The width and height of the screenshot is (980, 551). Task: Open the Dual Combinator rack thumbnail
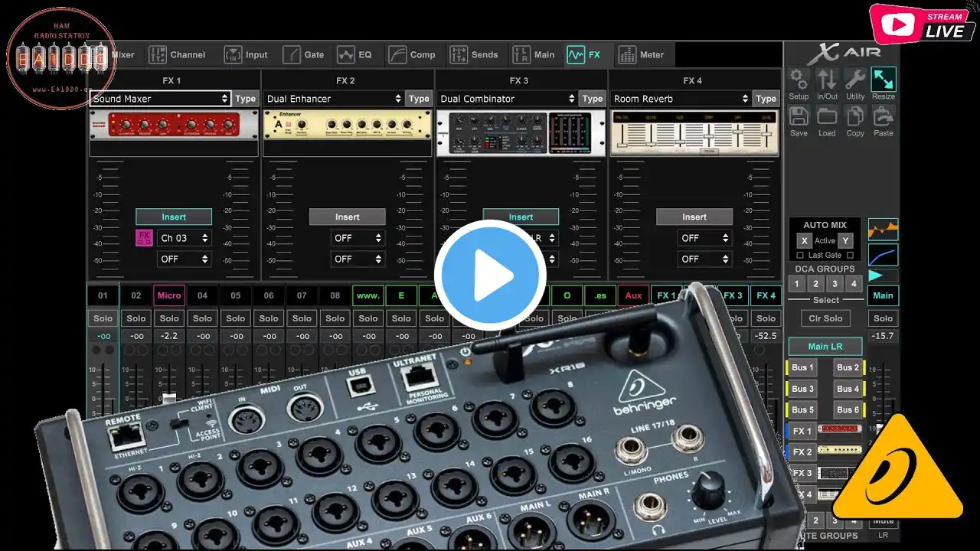(521, 133)
